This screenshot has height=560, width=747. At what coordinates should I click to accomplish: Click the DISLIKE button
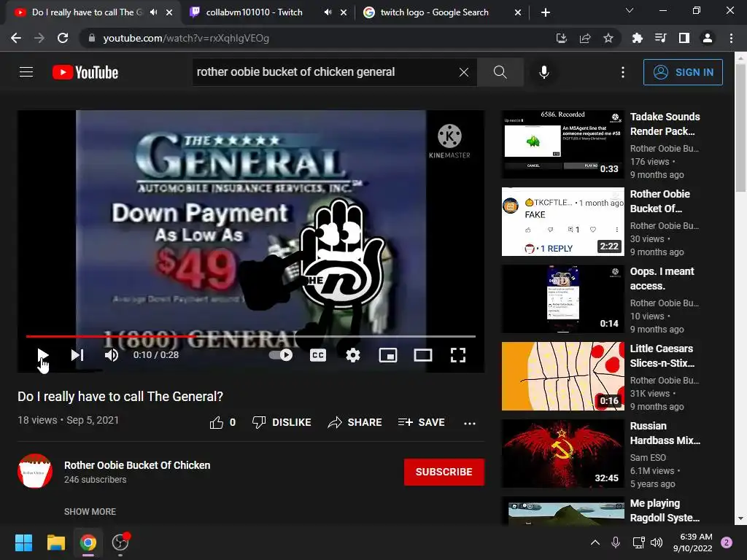pos(282,422)
